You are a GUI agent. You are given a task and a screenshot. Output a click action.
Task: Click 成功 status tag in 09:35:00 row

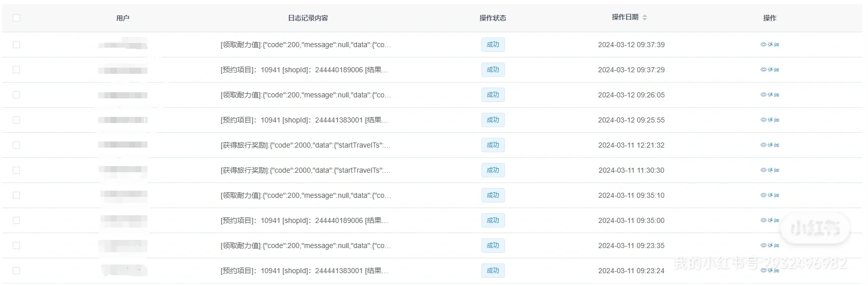[493, 220]
